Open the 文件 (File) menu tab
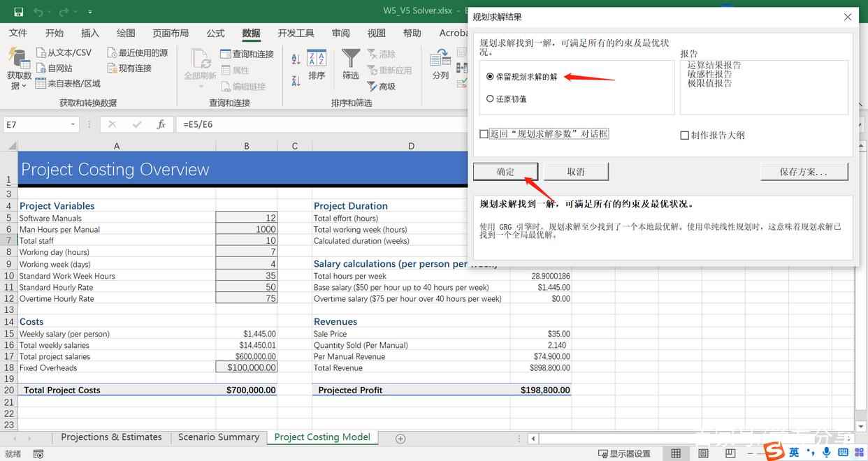The image size is (868, 461). [18, 33]
